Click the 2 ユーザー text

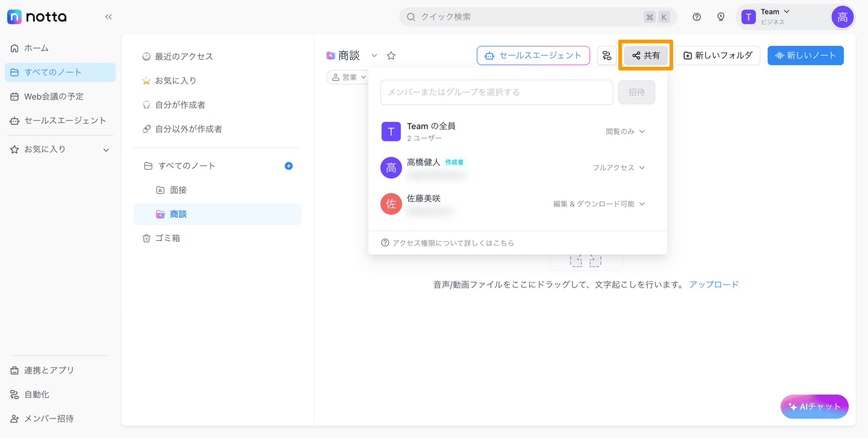(x=424, y=138)
